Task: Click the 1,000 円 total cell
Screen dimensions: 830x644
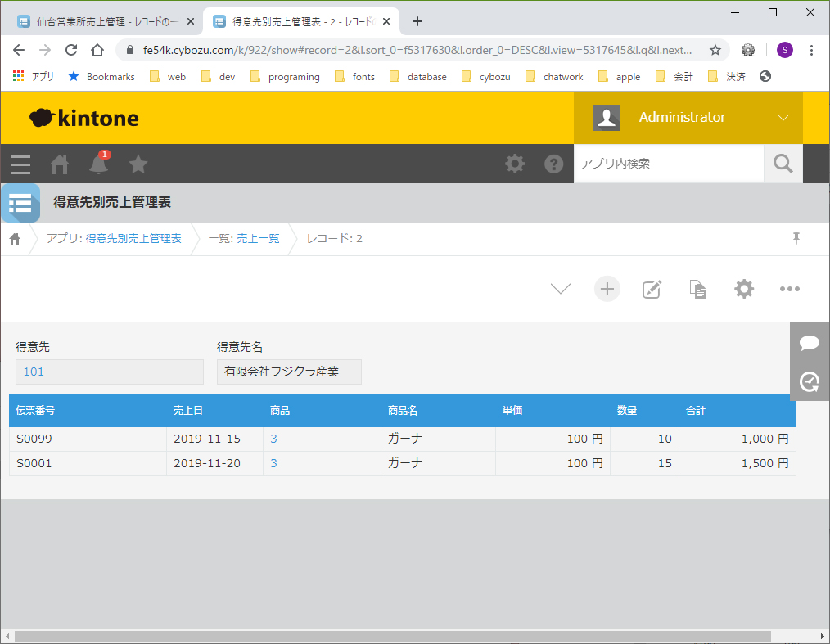Action: [738, 439]
